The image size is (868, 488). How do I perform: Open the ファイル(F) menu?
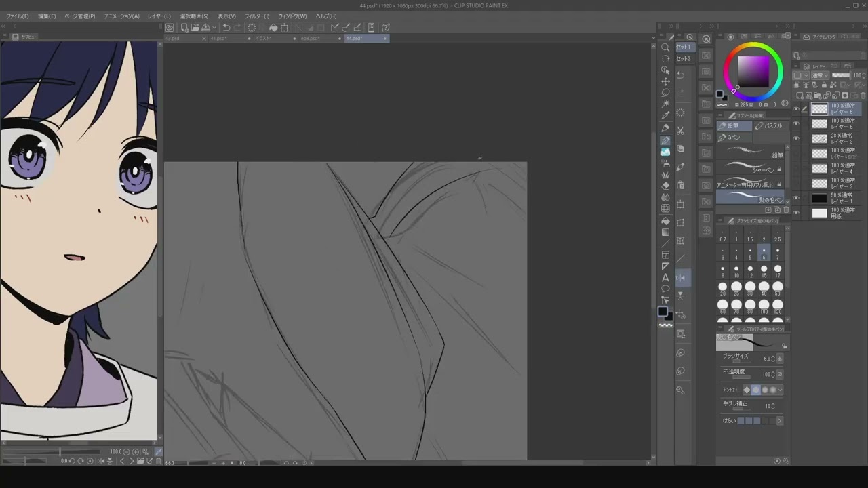pos(18,16)
